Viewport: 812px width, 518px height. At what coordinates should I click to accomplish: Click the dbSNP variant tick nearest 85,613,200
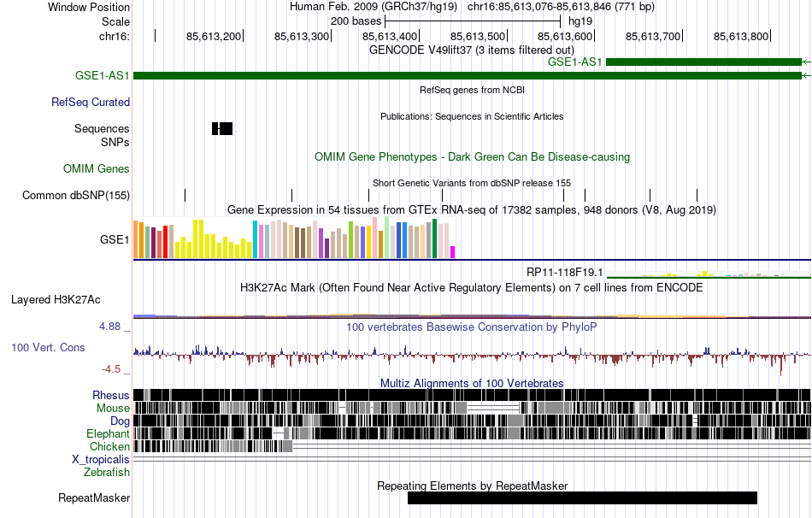(x=185, y=195)
